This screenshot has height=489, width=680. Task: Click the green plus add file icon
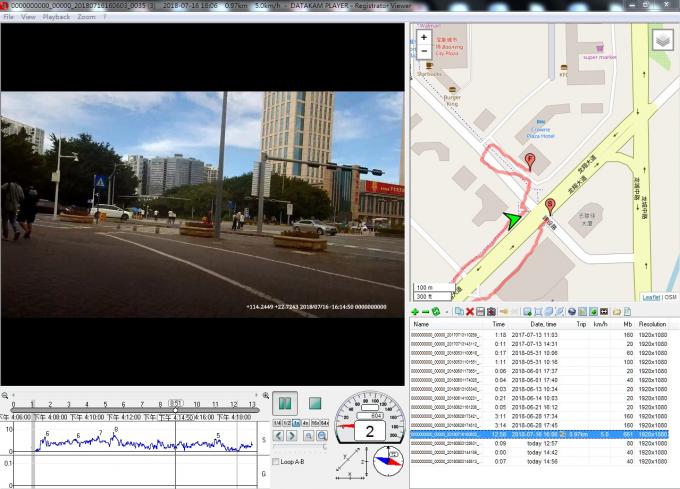415,312
